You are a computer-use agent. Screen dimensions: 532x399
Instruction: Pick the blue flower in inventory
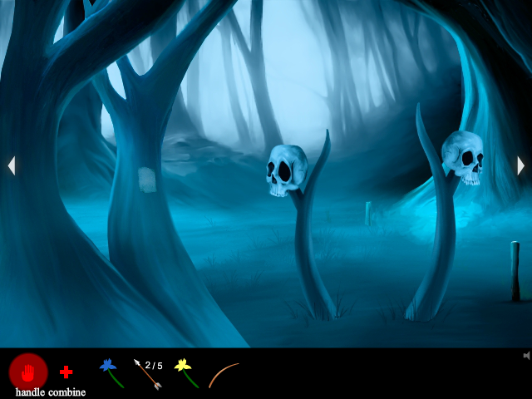111,373
